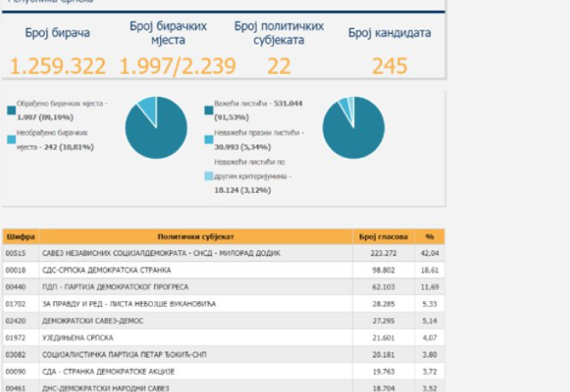This screenshot has width=570, height=392.
Task: Sort by the Шифра column header
Action: click(21, 237)
